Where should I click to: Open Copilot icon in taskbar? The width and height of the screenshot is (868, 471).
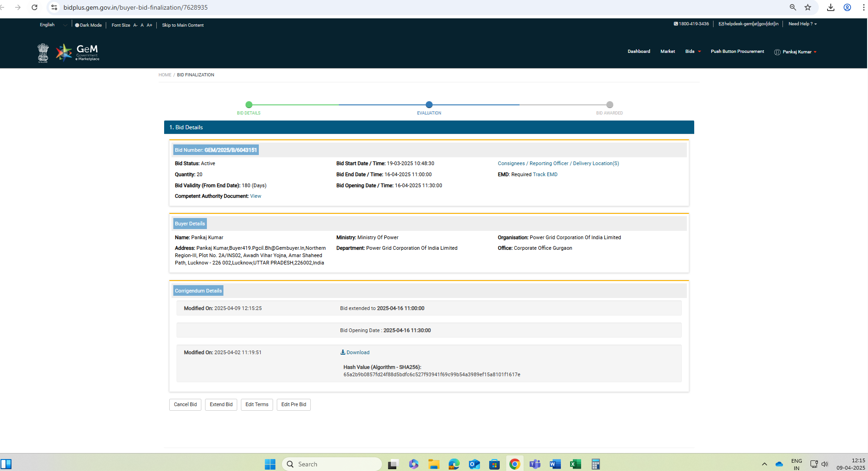[413, 464]
